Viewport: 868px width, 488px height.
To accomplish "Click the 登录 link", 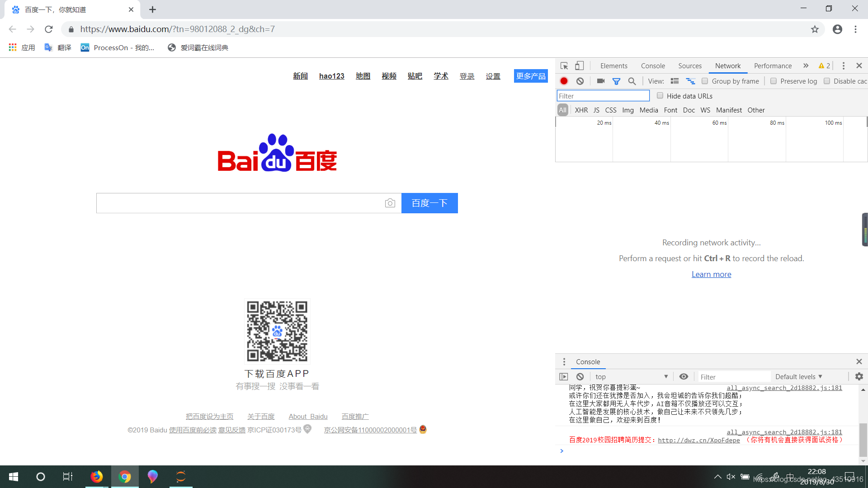I will [x=467, y=76].
